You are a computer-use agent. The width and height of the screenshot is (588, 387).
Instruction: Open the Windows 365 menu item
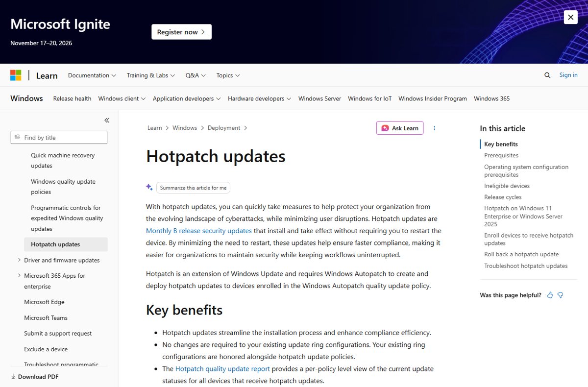pos(491,98)
